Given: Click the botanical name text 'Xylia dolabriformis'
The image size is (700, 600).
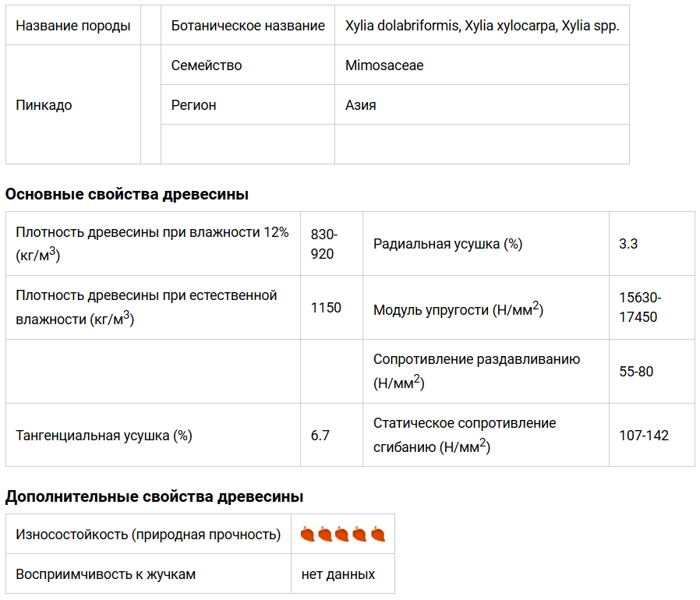Looking at the screenshot, I should pos(402,26).
